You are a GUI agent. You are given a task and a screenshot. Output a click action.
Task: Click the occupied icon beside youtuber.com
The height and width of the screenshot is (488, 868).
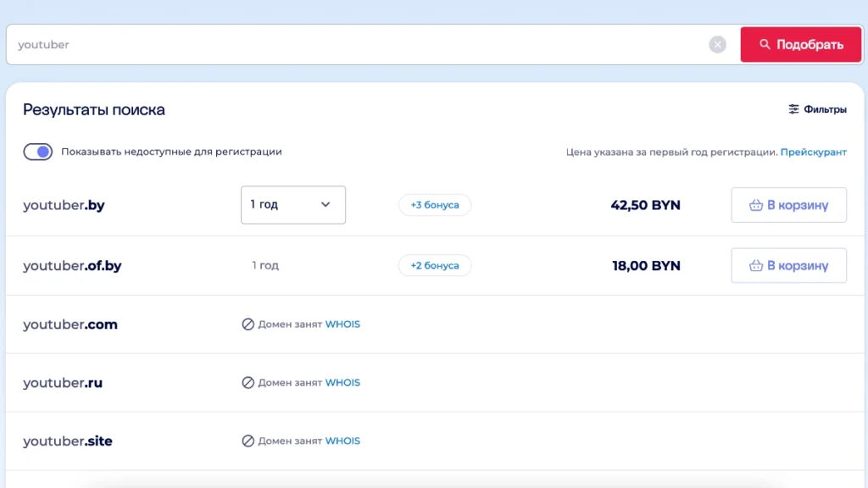(x=248, y=324)
